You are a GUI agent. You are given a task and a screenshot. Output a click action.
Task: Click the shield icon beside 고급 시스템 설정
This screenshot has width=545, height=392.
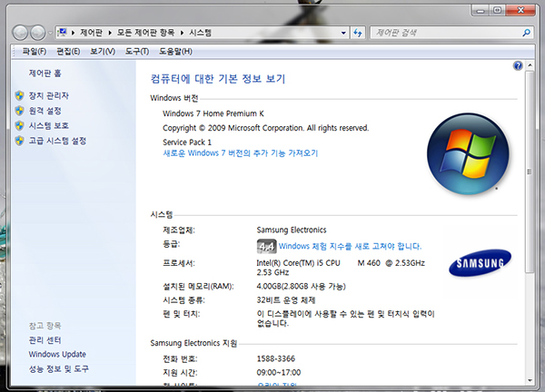pos(19,141)
